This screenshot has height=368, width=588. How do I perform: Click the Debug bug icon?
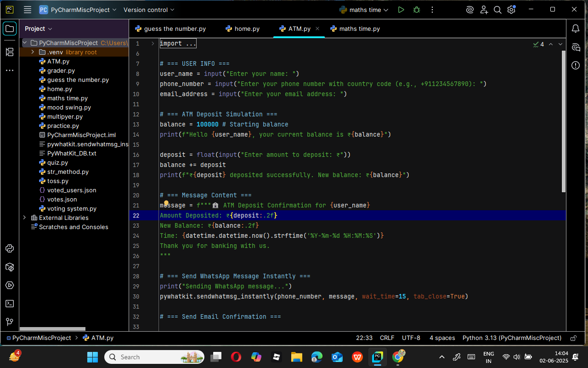point(417,10)
